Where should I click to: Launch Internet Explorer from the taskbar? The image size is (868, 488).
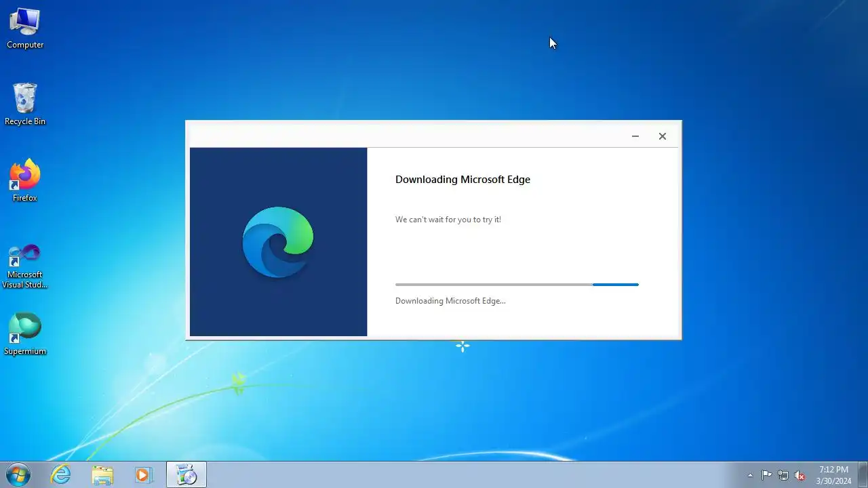pyautogui.click(x=61, y=474)
